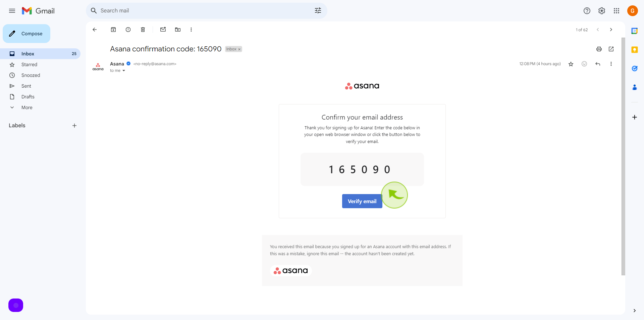Open the Google Account avatar
Image resolution: width=644 pixels, height=320 pixels.
click(x=633, y=11)
